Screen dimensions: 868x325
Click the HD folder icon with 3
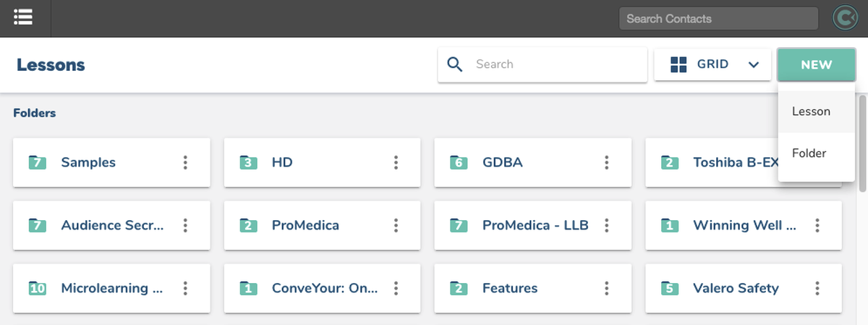point(248,163)
